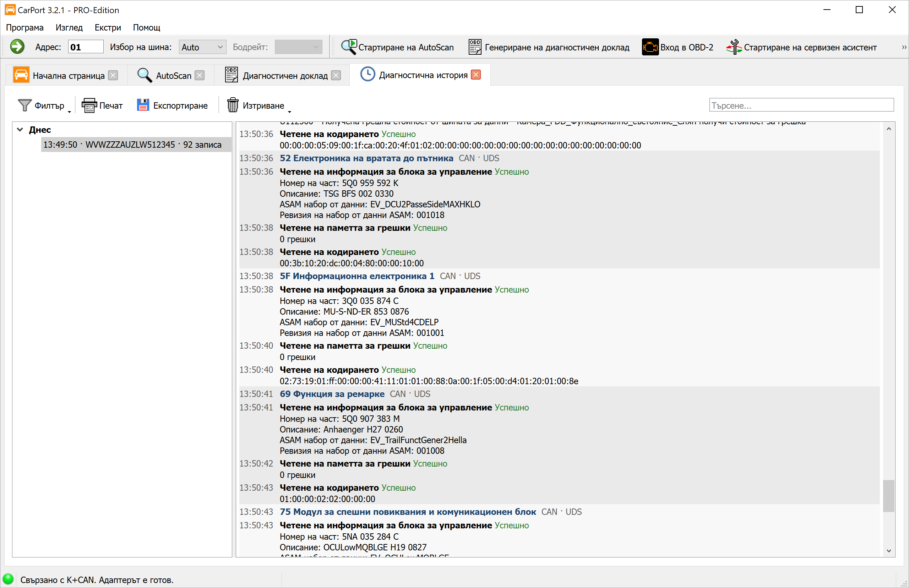
Task: Click 'Описание: Anhaenger H27 0260' line
Action: pyautogui.click(x=341, y=430)
